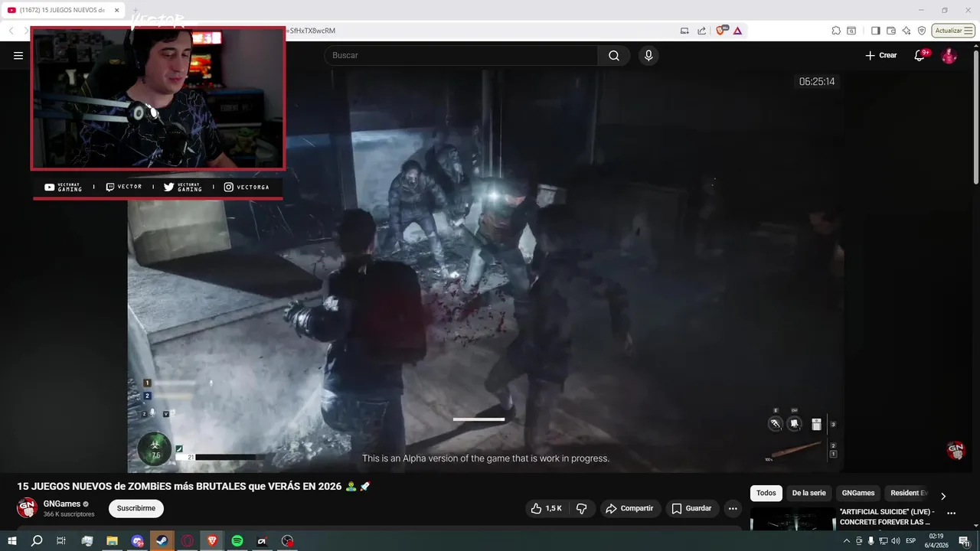Click the share page arrow icon
The image size is (980, 551).
pyautogui.click(x=702, y=31)
